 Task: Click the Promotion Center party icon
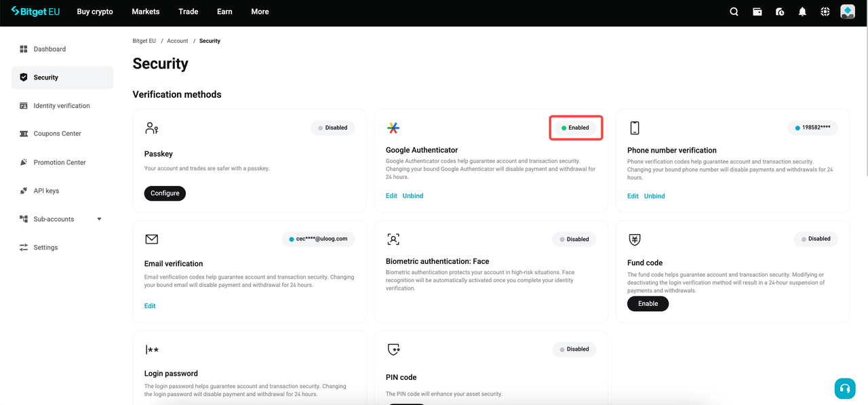(x=24, y=162)
